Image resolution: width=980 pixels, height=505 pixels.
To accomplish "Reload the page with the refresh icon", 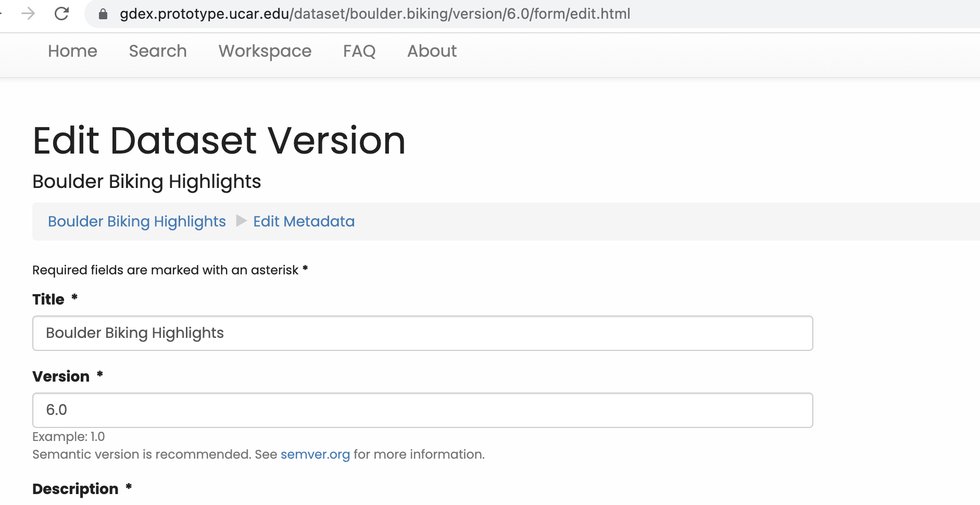I will (x=61, y=14).
